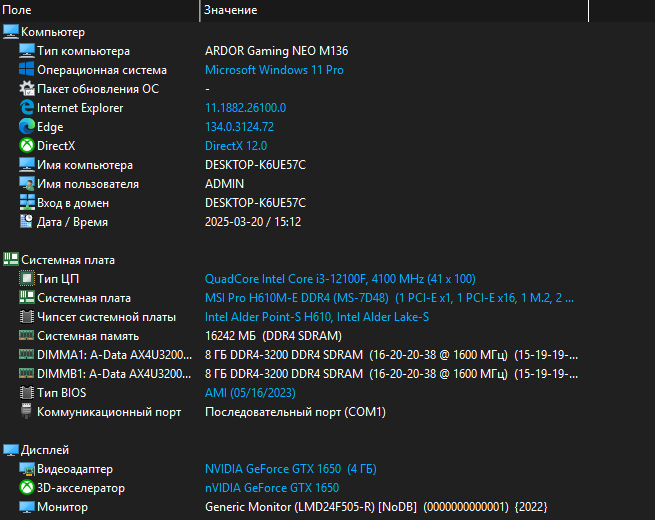Click the Тип компьютера row icon
The width and height of the screenshot is (655, 520).
click(27, 51)
